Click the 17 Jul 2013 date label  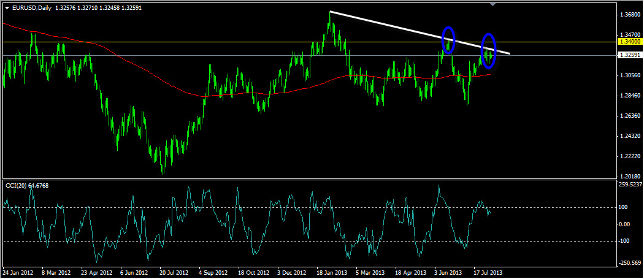[488, 272]
